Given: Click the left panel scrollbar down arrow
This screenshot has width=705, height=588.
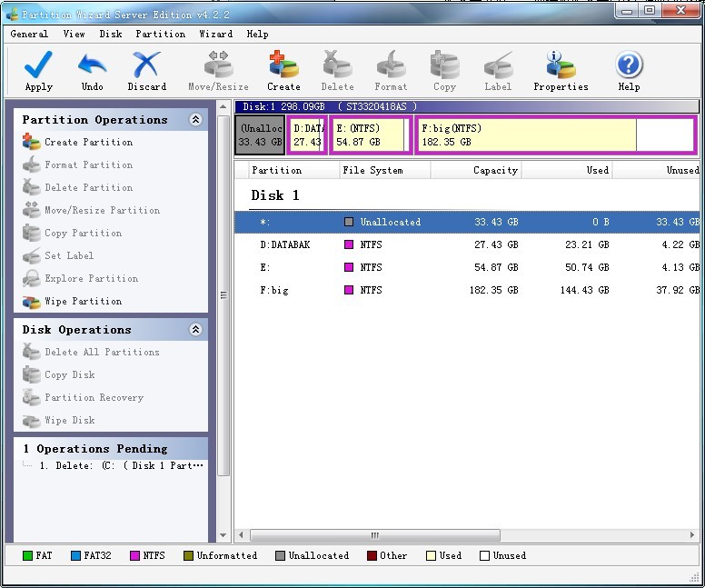Looking at the screenshot, I should click(223, 535).
